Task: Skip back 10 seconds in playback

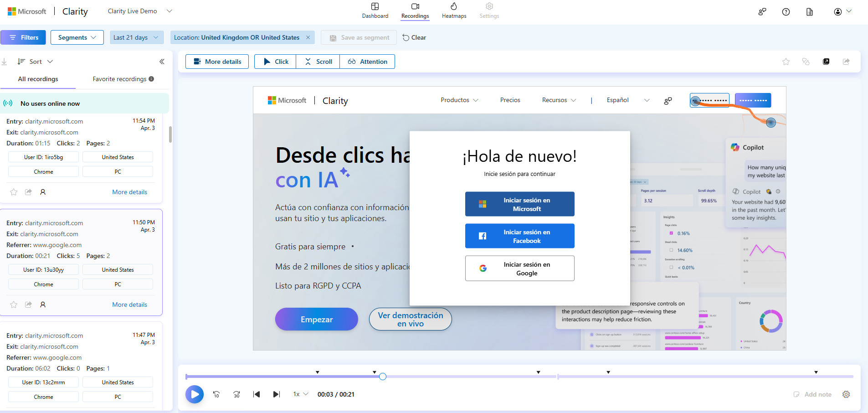Action: [216, 394]
